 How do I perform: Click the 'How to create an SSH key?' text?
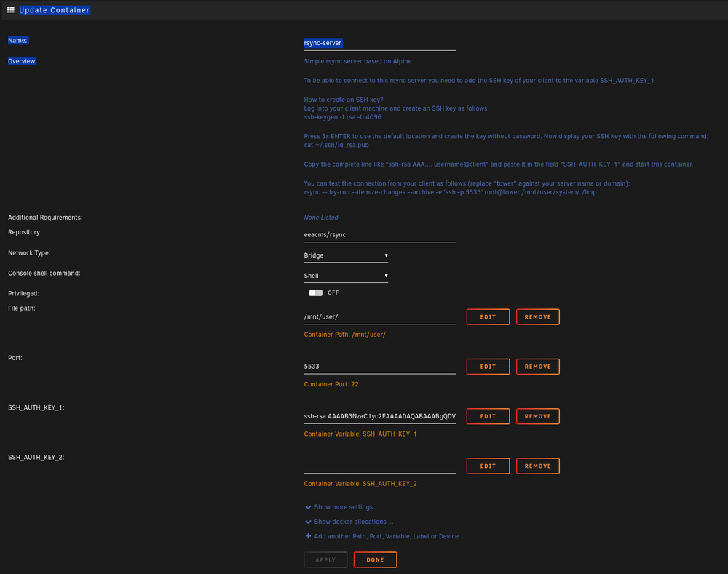[x=344, y=100]
